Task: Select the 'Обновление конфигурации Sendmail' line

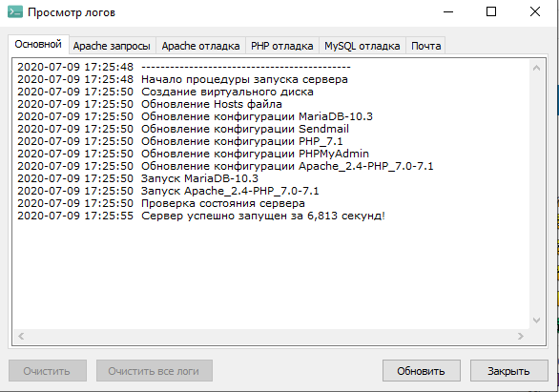Action: coord(183,129)
